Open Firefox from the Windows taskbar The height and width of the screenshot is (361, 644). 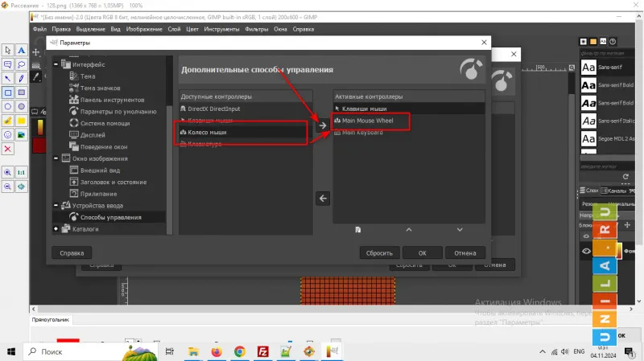point(216,351)
